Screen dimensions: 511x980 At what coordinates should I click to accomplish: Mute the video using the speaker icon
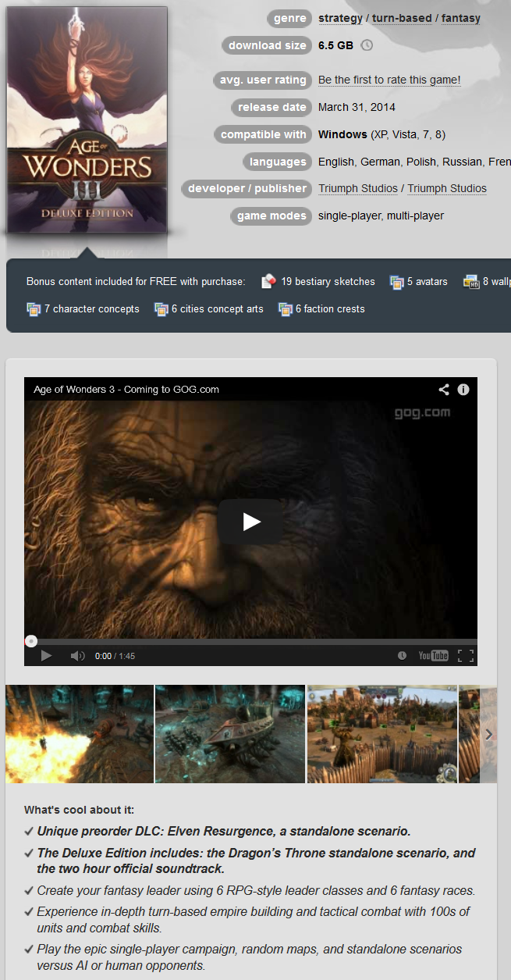point(77,656)
